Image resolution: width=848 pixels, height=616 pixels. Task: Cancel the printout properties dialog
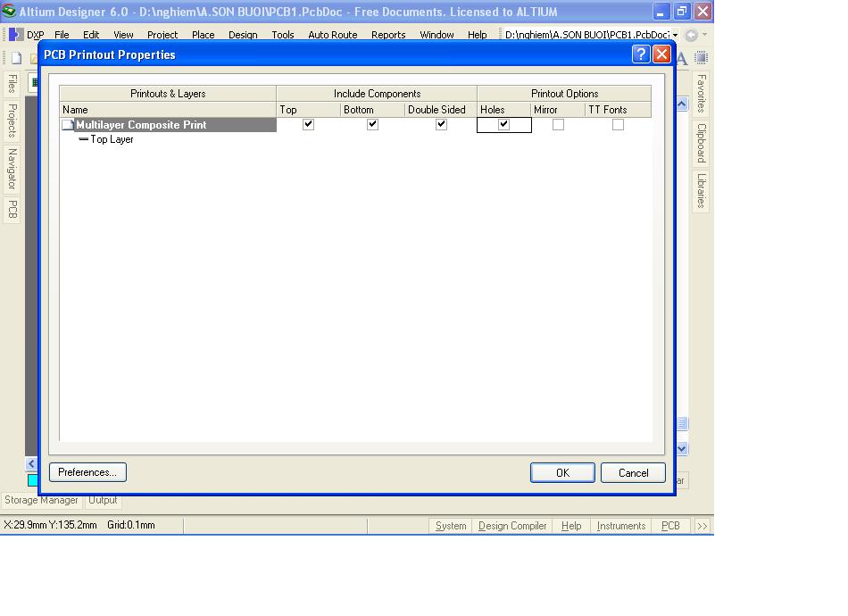[633, 472]
